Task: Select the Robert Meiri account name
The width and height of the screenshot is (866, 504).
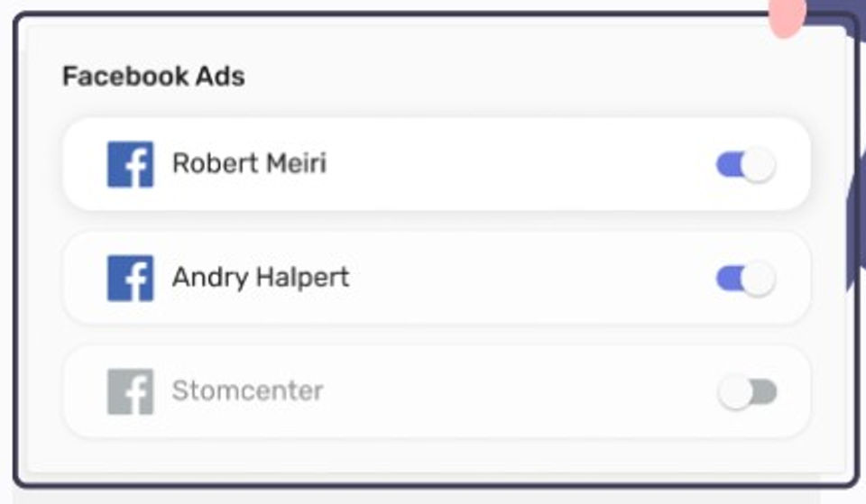Action: pyautogui.click(x=249, y=164)
